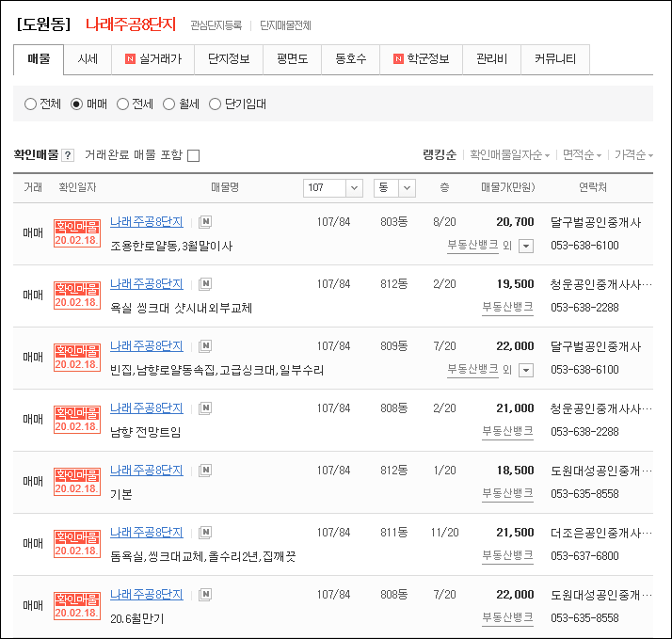Click the 관심단지등록 link

tap(216, 25)
